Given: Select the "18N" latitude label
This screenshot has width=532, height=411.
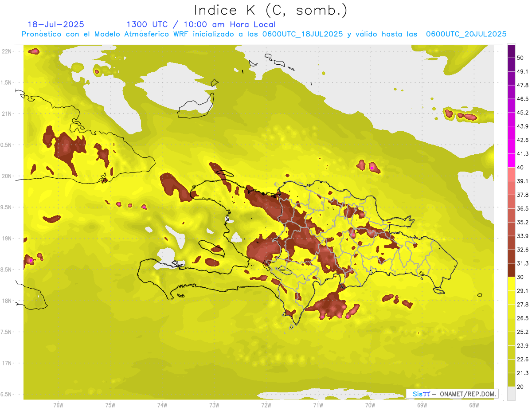Looking at the screenshot, I should [7, 301].
